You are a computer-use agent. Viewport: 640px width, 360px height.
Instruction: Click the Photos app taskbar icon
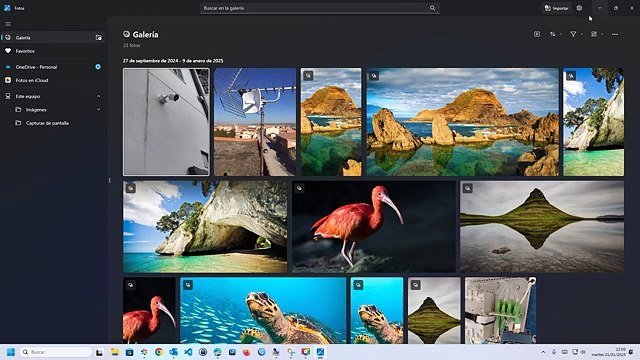point(320,352)
